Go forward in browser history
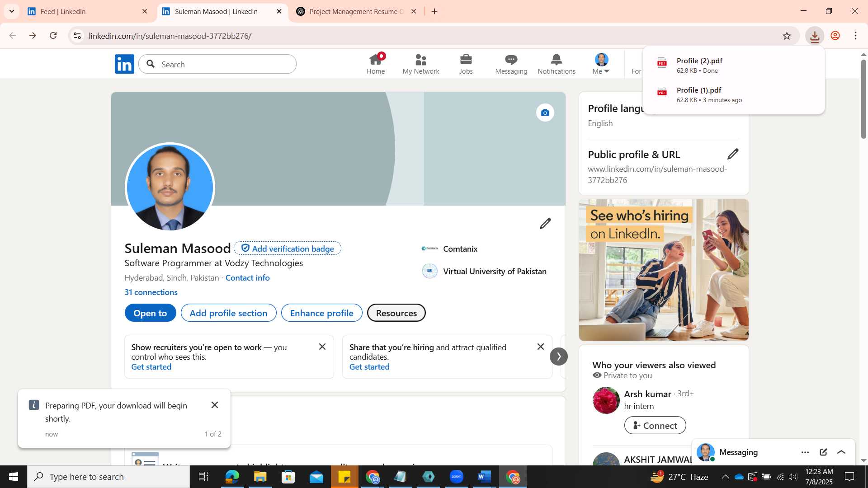Viewport: 868px width, 488px height. (33, 36)
